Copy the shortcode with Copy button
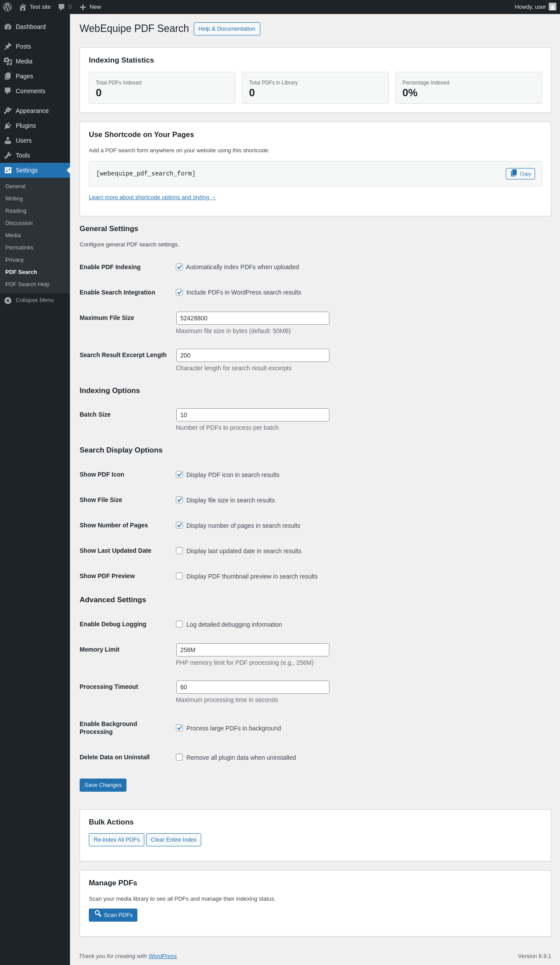The height and width of the screenshot is (965, 560). pyautogui.click(x=520, y=174)
